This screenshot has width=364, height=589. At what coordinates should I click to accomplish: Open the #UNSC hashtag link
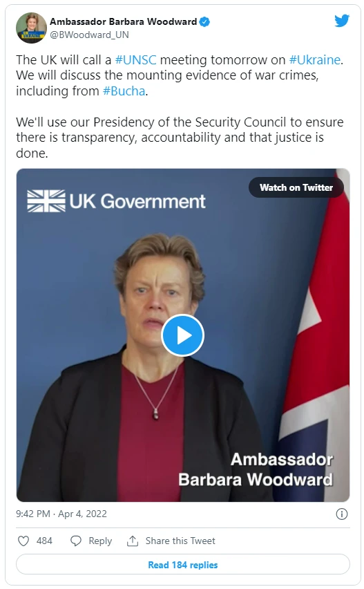pyautogui.click(x=135, y=59)
